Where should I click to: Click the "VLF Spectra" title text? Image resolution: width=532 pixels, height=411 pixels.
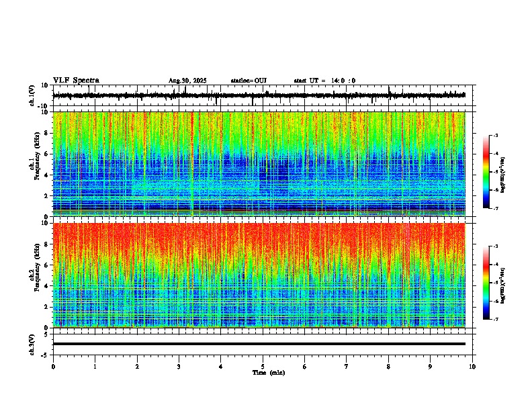[x=76, y=81]
